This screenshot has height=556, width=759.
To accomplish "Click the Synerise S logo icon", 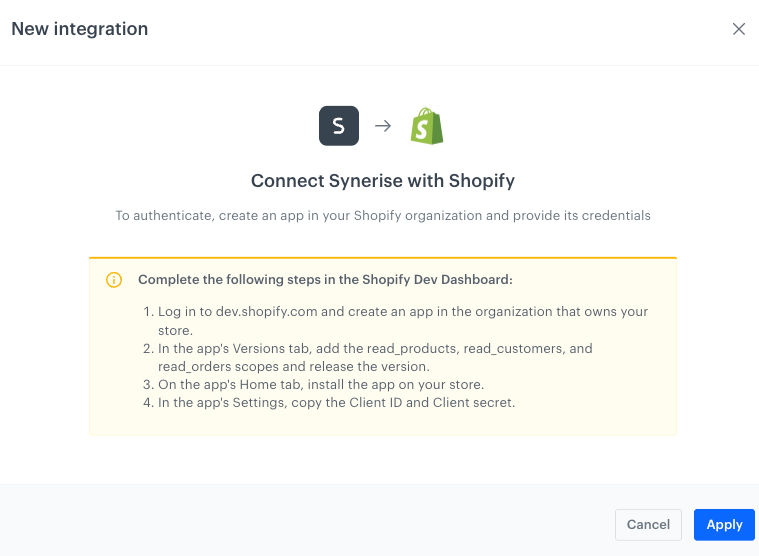I will pos(339,126).
